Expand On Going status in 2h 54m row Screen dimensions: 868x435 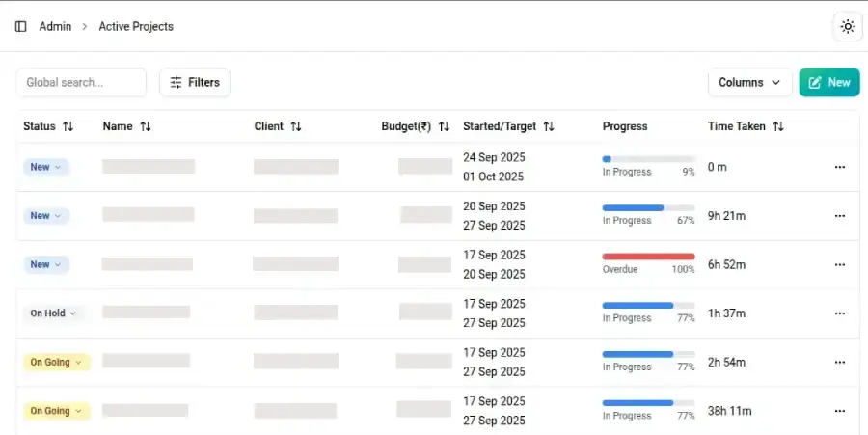tap(56, 363)
